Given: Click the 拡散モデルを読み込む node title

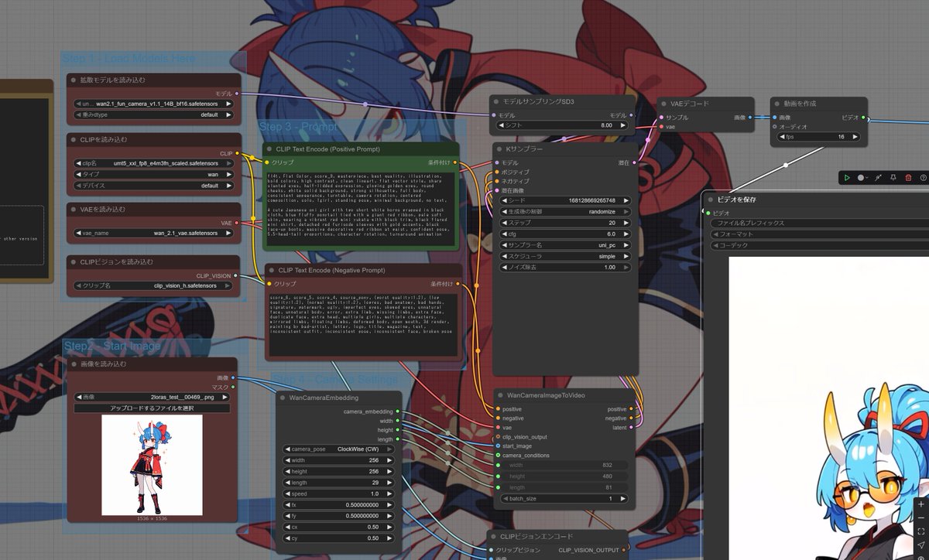Looking at the screenshot, I should pyautogui.click(x=113, y=80).
